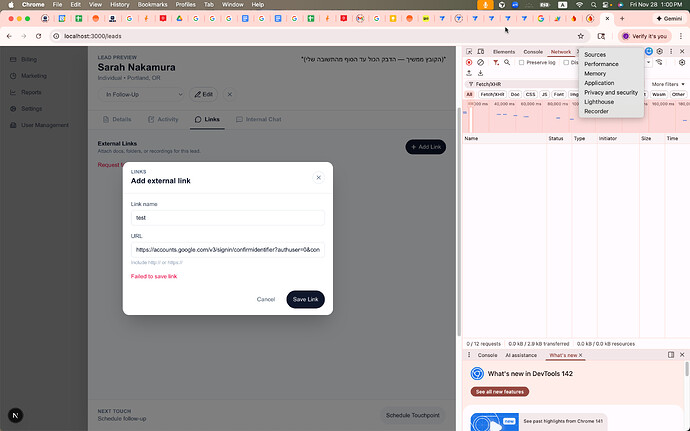Choose Privacy and security from menu
This screenshot has width=690, height=431.
(611, 92)
